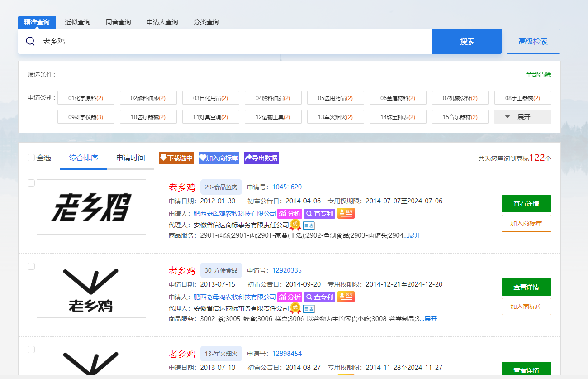Open 名片 card icon in first result
Image resolution: width=588 pixels, height=379 pixels.
pyautogui.click(x=346, y=213)
